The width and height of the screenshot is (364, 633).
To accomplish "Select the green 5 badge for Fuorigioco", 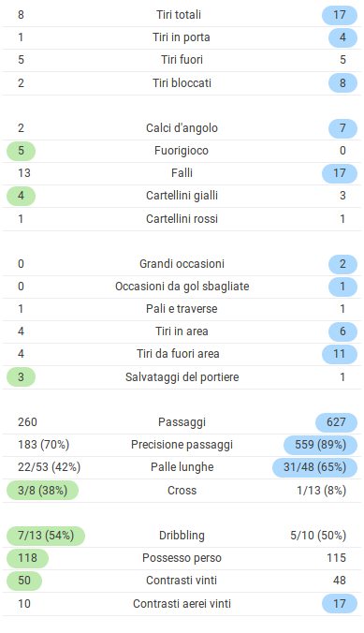I will (21, 151).
